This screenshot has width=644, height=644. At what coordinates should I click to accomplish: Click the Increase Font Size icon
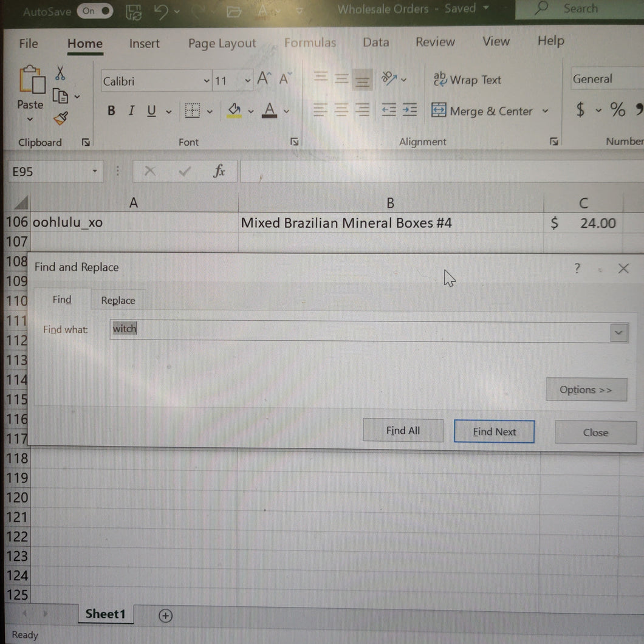[263, 79]
